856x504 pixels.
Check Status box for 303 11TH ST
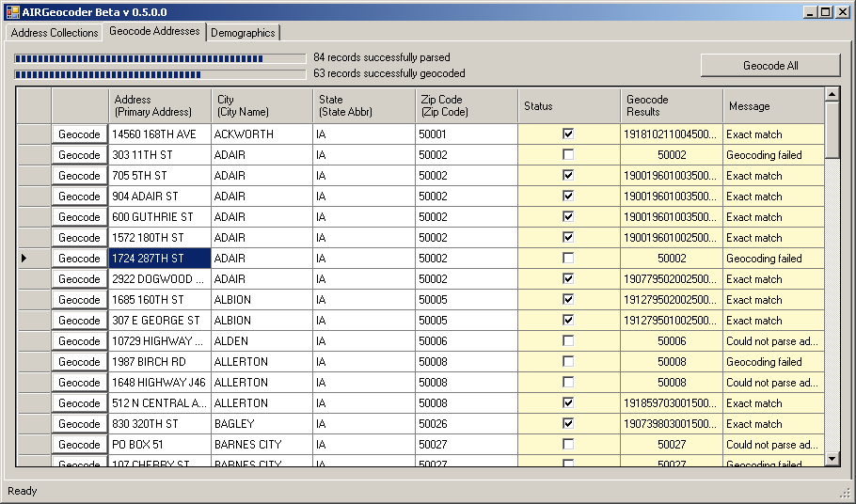click(x=567, y=155)
